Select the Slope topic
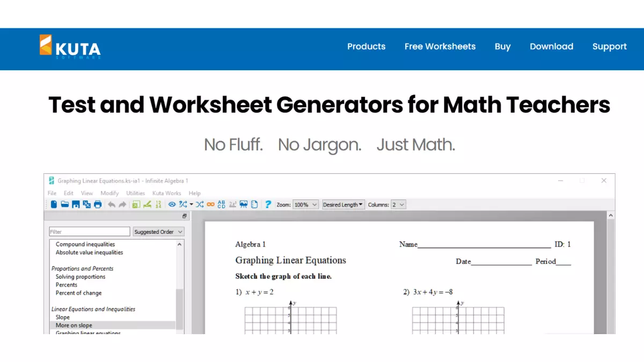Viewport: 644px width, 362px height. click(63, 317)
